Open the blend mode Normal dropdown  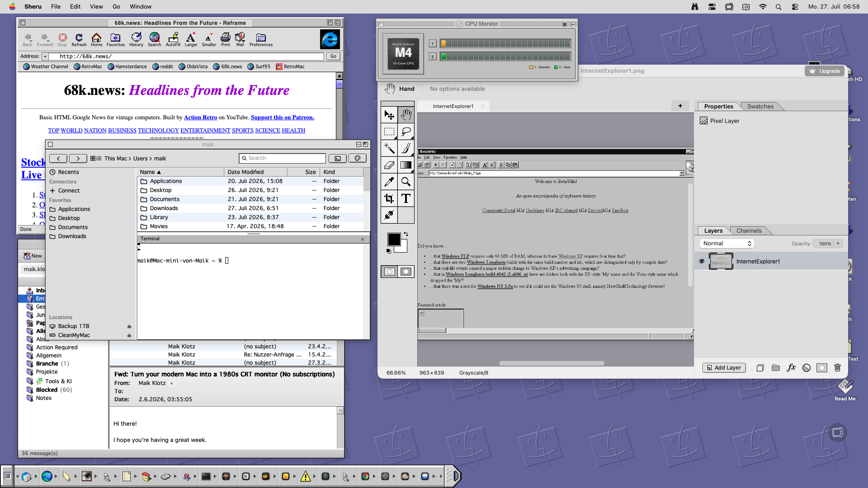[726, 244]
